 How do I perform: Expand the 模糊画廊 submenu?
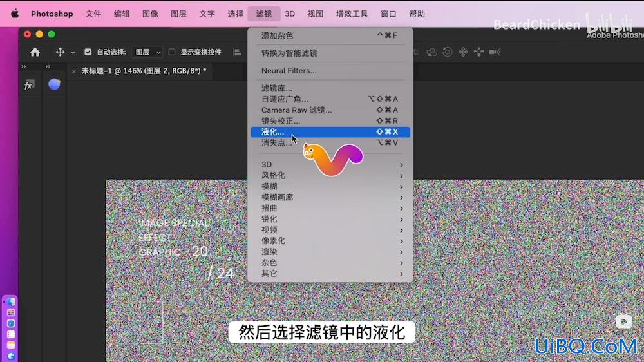tap(330, 197)
